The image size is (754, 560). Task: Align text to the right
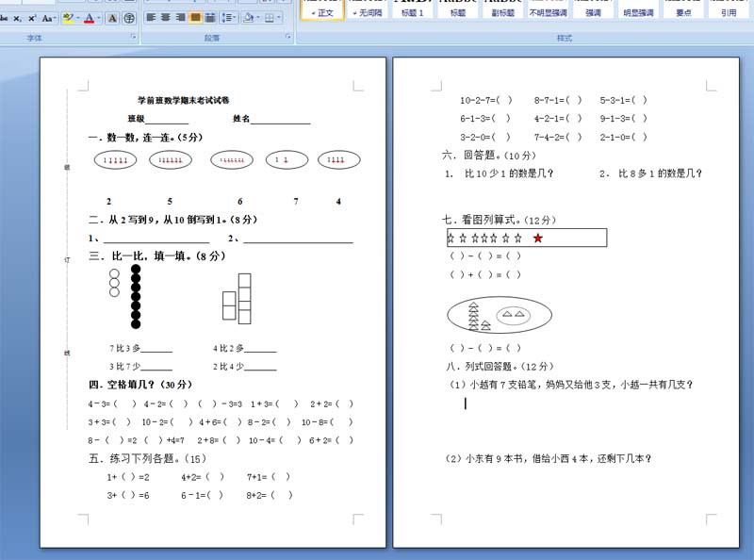[x=181, y=18]
